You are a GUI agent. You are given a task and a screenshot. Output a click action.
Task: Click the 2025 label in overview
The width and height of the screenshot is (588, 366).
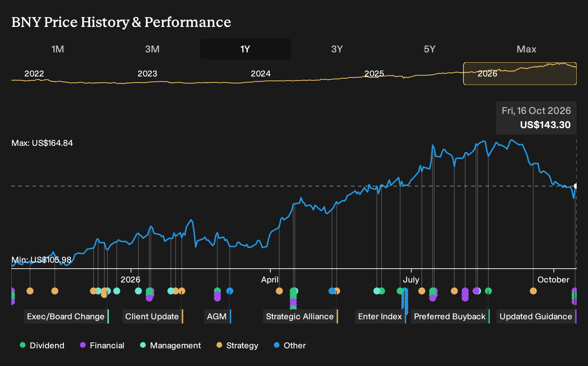(x=374, y=74)
